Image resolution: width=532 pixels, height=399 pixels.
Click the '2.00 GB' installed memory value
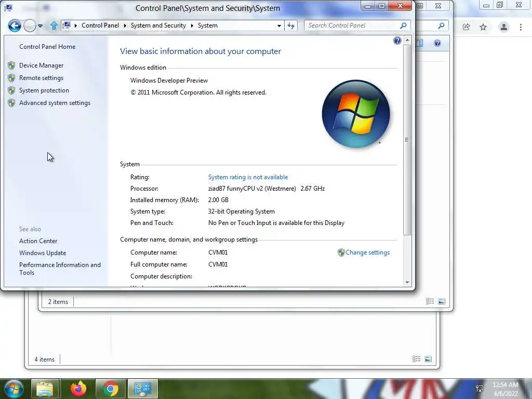[218, 200]
